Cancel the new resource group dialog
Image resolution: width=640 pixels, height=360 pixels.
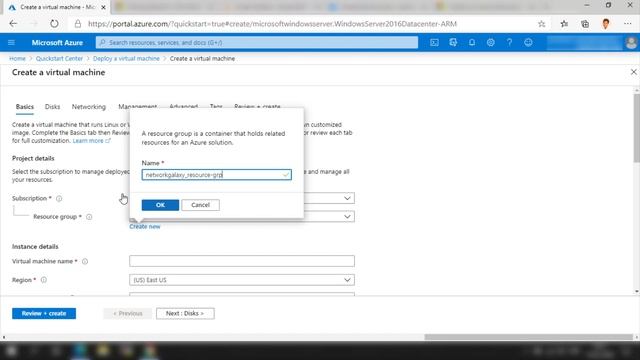tap(200, 205)
